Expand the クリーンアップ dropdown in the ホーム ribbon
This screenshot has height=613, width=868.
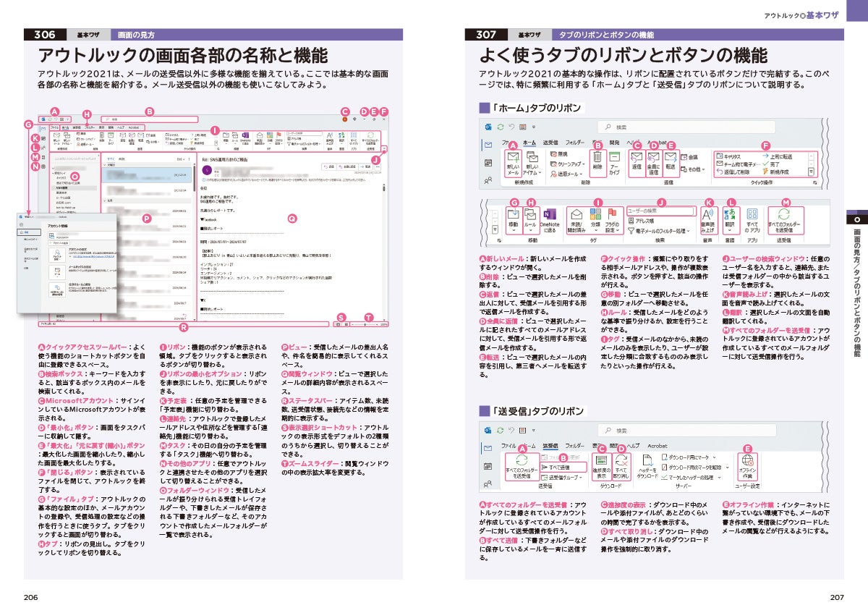click(568, 164)
